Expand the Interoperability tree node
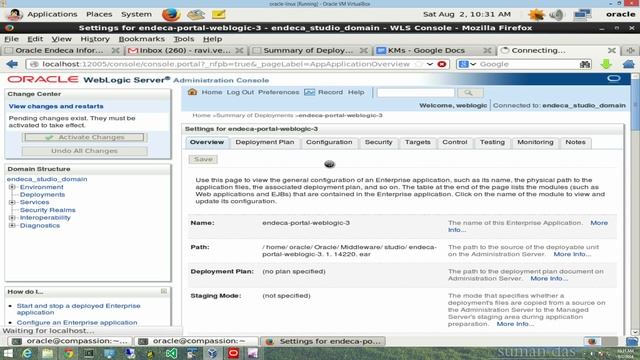This screenshot has height=360, width=640. coord(12,218)
